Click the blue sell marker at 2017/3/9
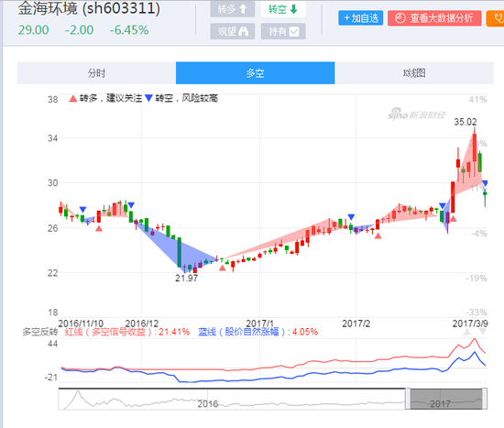The height and width of the screenshot is (428, 504). click(485, 183)
